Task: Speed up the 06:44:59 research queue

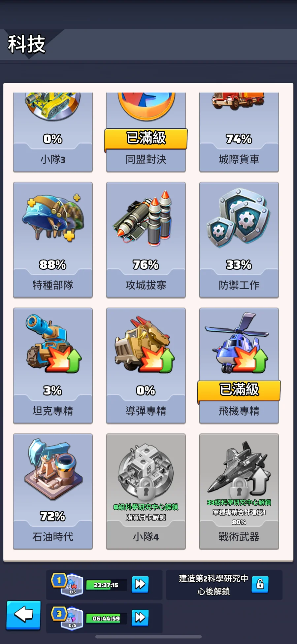Action: coord(140,618)
